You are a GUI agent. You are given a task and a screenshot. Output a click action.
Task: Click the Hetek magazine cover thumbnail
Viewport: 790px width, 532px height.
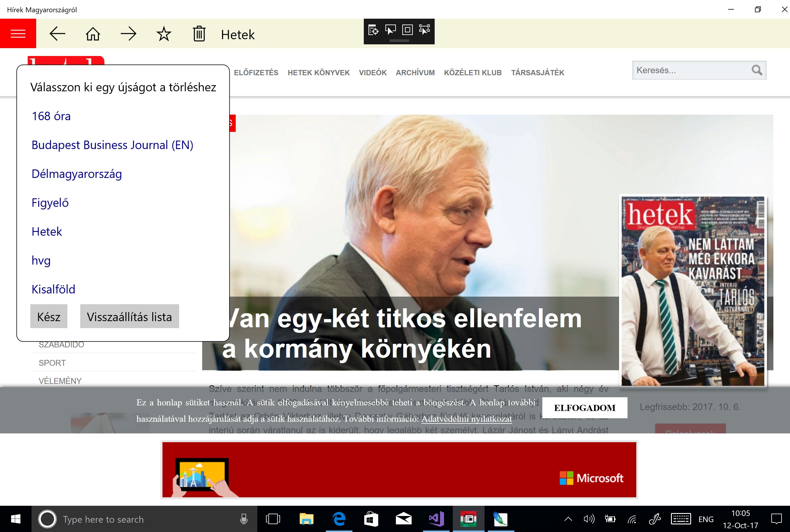coord(693,291)
